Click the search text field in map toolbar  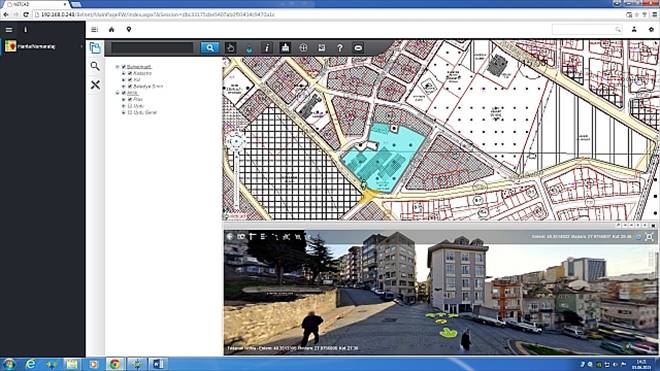[152, 48]
